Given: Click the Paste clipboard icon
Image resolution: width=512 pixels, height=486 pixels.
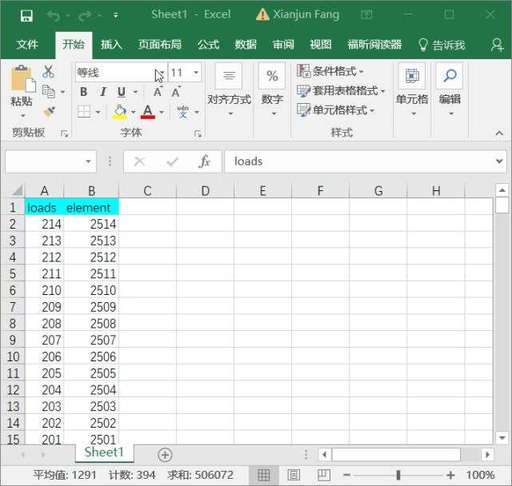Looking at the screenshot, I should click(23, 79).
